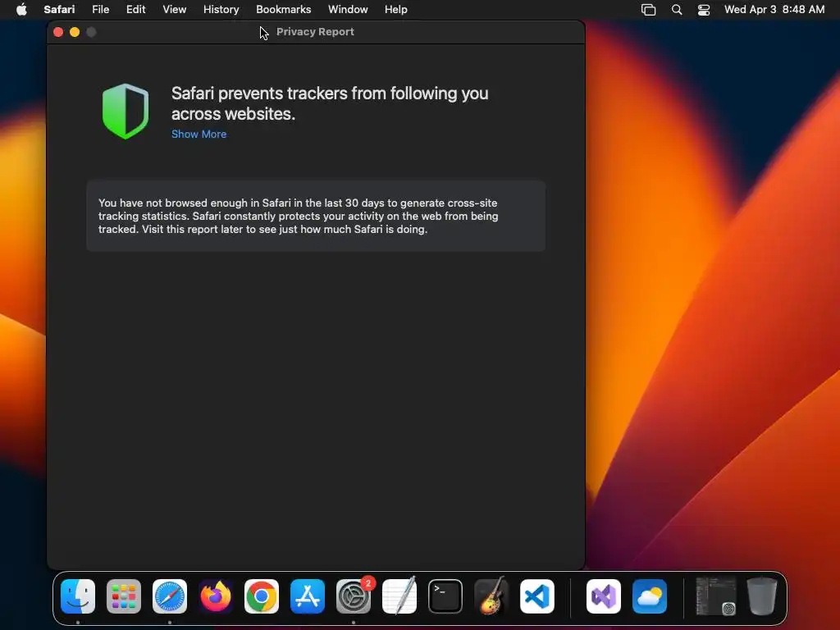The image size is (840, 630).
Task: Launch Visual Studio Code from the Dock
Action: (x=537, y=596)
